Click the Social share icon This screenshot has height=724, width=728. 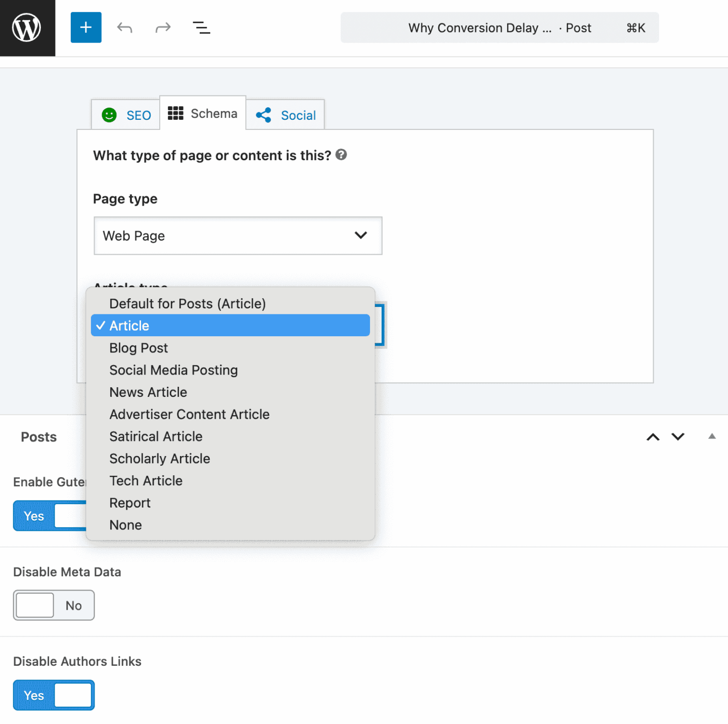(263, 115)
